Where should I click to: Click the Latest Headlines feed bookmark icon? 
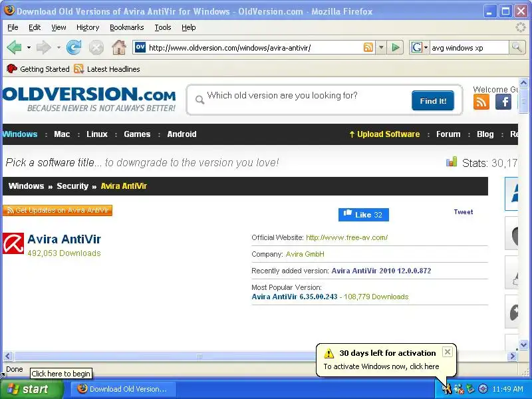(78, 69)
